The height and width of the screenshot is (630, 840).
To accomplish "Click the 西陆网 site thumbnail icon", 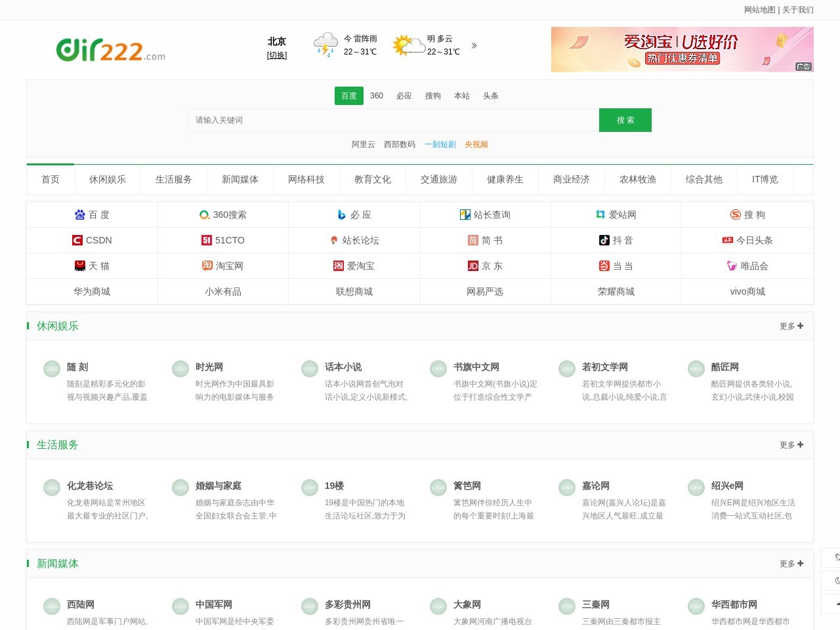I will [52, 606].
